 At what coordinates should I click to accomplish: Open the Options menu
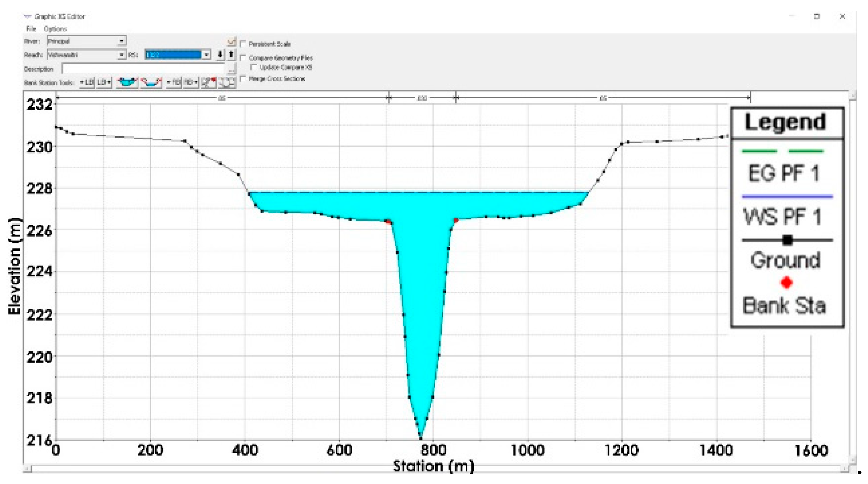pos(55,29)
